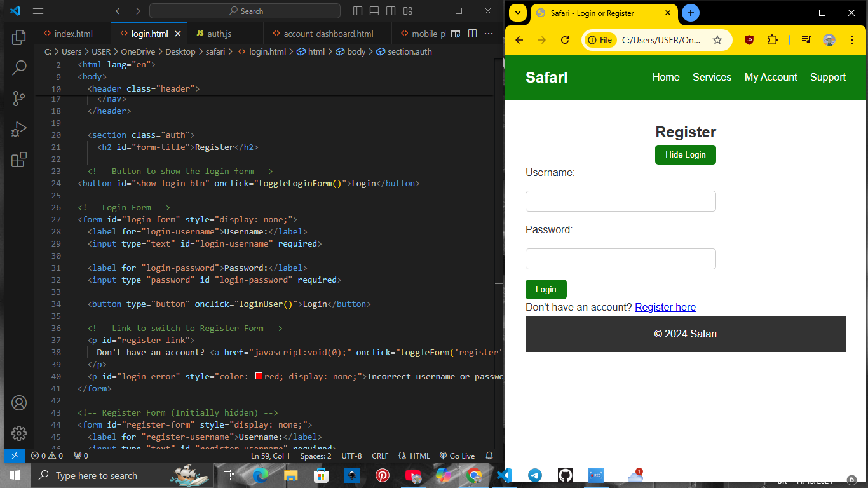Image resolution: width=868 pixels, height=488 pixels.
Task: Click inside the Username input field
Action: tap(620, 201)
